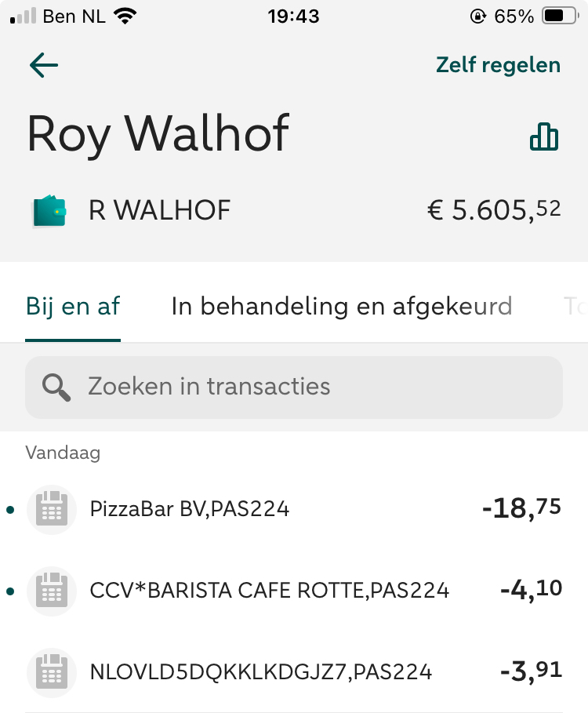Viewport: 588px width, 713px height.
Task: Open the partially visible third tab
Action: (x=575, y=306)
